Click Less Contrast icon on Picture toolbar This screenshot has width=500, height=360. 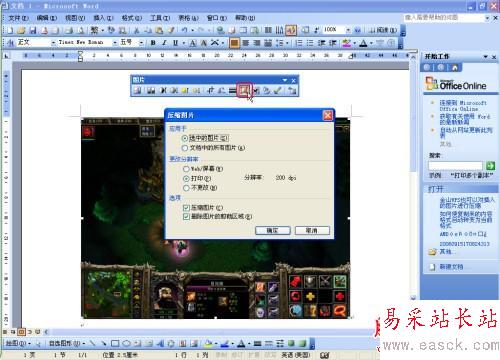point(174,90)
